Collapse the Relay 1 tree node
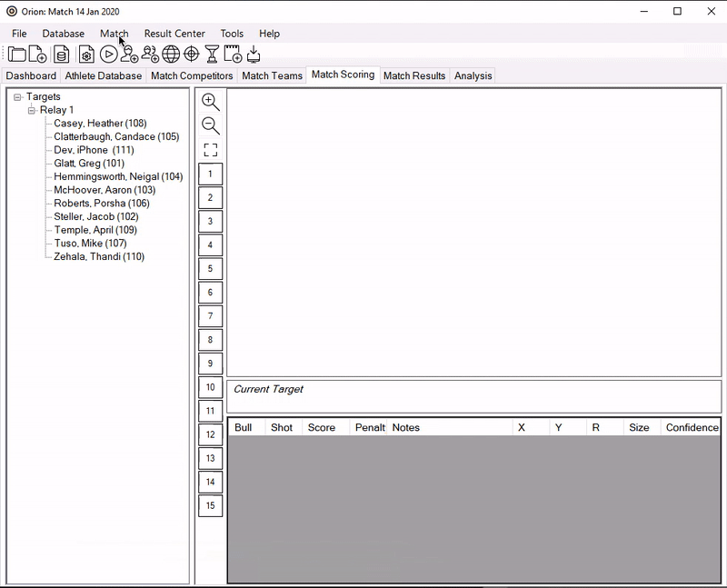Screen dimensions: 727x588 click(31, 110)
